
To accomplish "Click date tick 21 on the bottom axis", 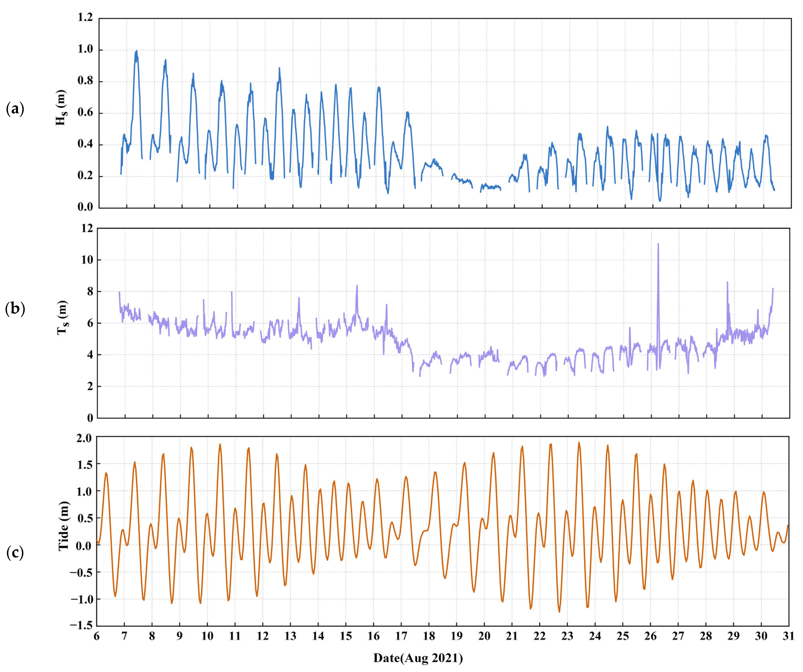I will (512, 636).
